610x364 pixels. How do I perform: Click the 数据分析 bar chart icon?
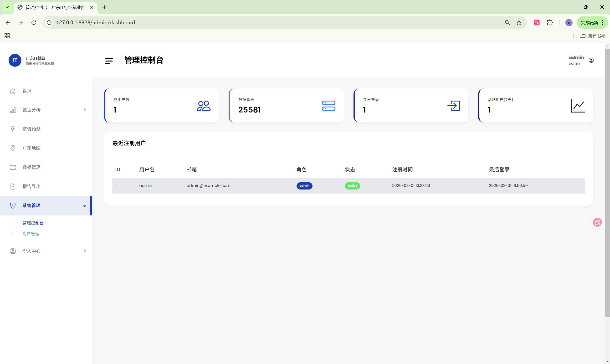tap(13, 110)
